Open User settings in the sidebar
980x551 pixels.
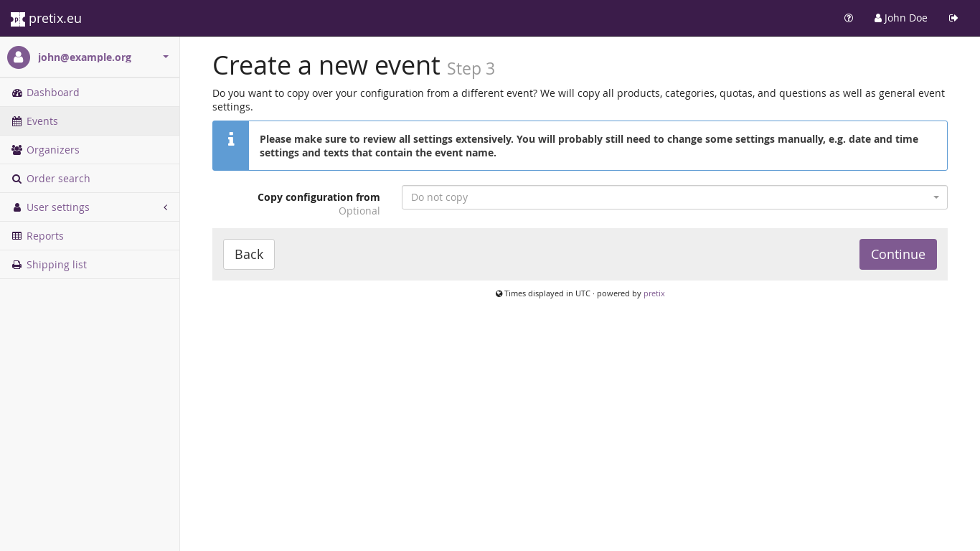tap(58, 207)
